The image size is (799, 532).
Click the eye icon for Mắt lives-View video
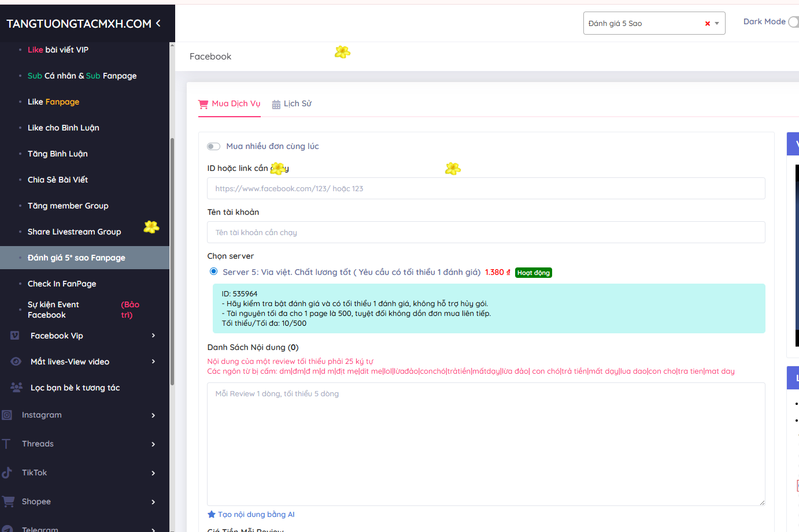tap(16, 362)
